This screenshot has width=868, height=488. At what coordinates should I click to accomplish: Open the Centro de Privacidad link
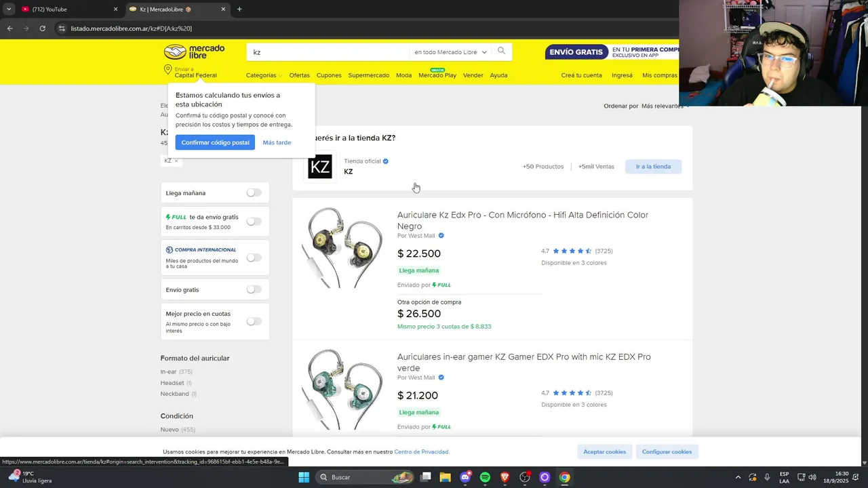[x=421, y=451]
